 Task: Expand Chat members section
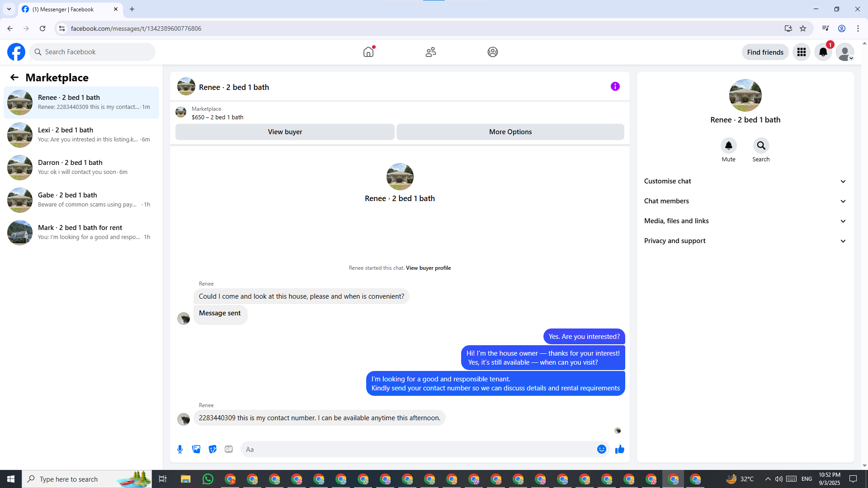click(745, 201)
